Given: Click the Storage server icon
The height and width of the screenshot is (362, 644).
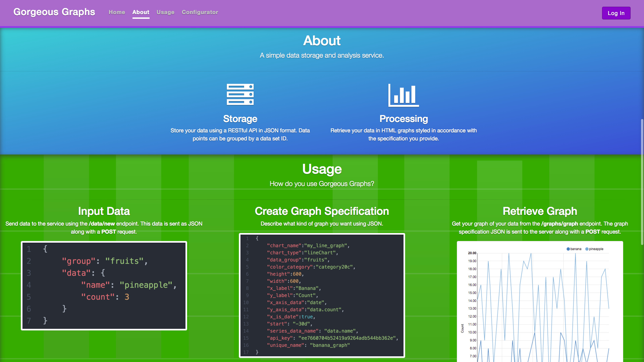Looking at the screenshot, I should tap(240, 95).
